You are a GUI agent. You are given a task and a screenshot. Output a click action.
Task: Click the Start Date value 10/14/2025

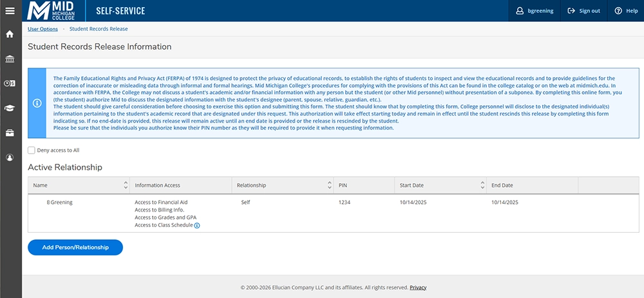point(413,202)
